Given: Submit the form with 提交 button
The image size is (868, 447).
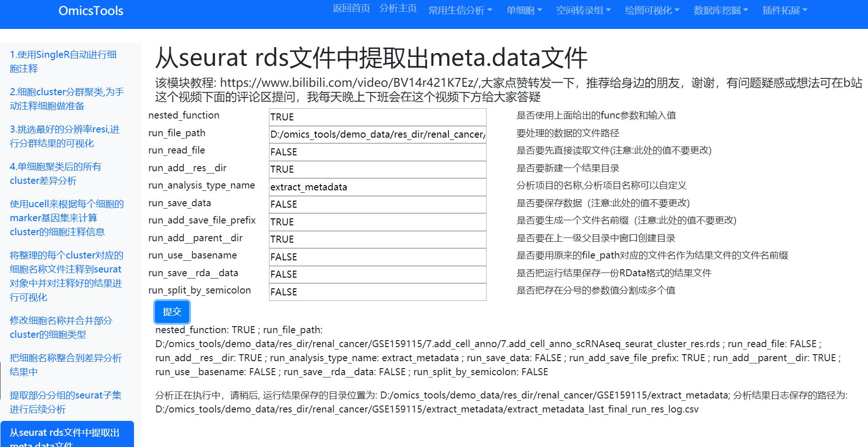Looking at the screenshot, I should 172,312.
